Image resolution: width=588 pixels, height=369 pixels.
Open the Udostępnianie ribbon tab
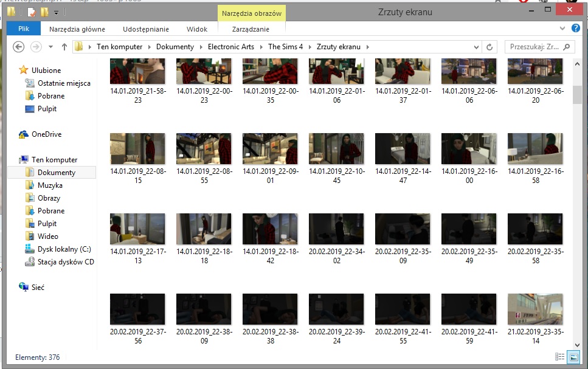[x=146, y=29]
